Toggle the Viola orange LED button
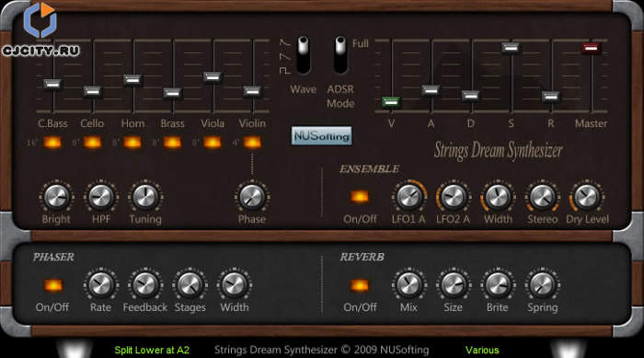This screenshot has width=644, height=358. coord(213,143)
